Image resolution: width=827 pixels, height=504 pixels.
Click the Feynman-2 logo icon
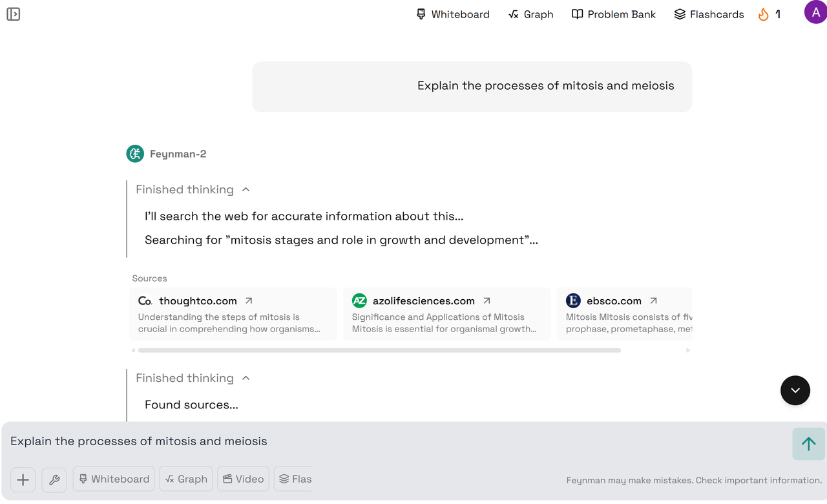[135, 154]
